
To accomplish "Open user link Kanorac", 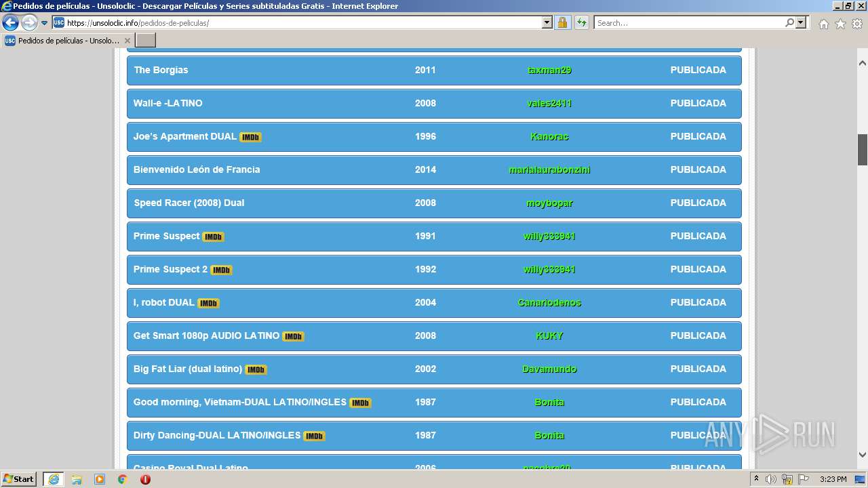I will (x=549, y=136).
